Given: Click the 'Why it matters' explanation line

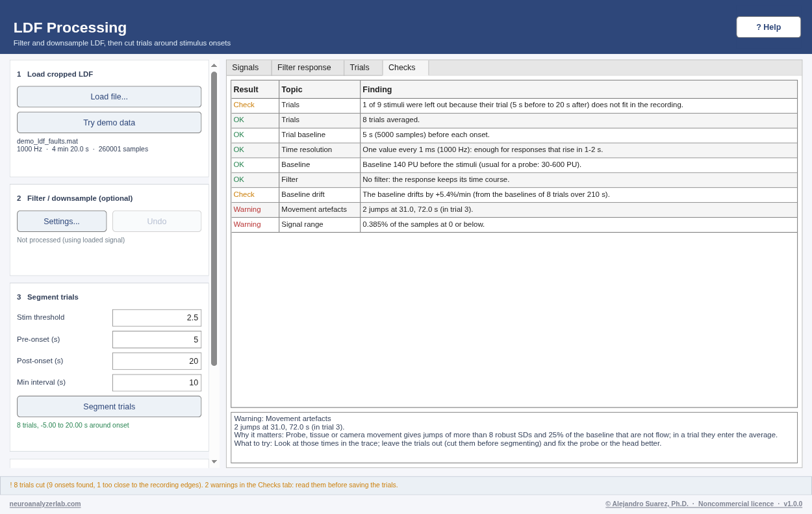Looking at the screenshot, I should pyautogui.click(x=506, y=435).
